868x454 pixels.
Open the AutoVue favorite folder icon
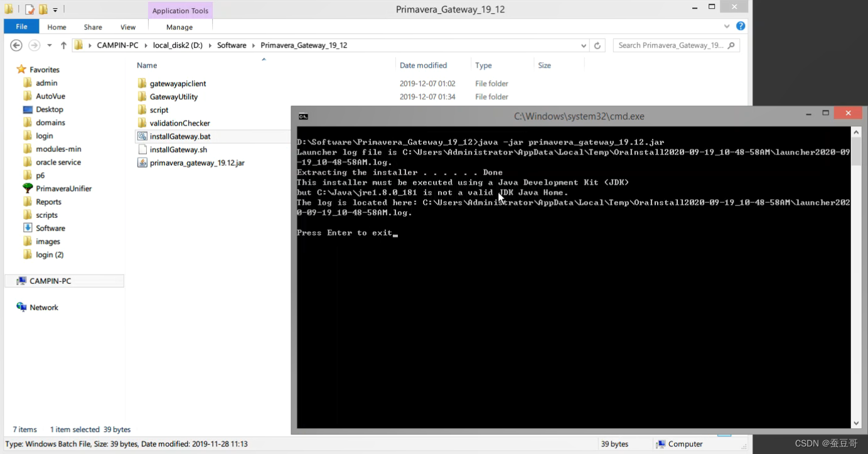[x=28, y=96]
